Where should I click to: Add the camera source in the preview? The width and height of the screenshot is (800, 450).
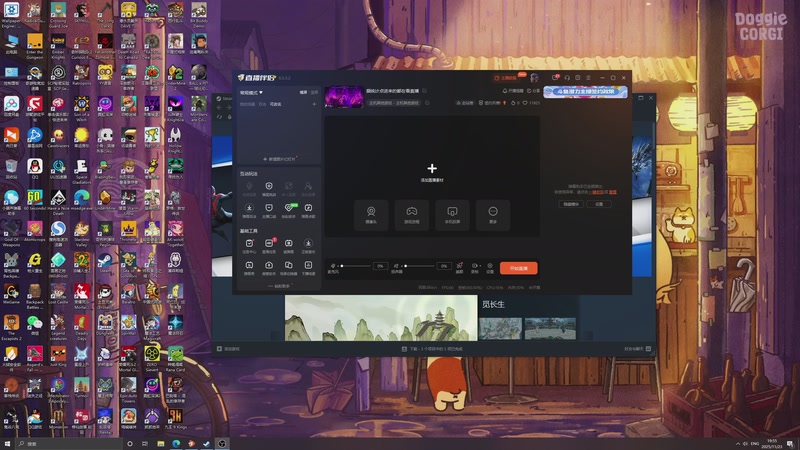pyautogui.click(x=371, y=214)
